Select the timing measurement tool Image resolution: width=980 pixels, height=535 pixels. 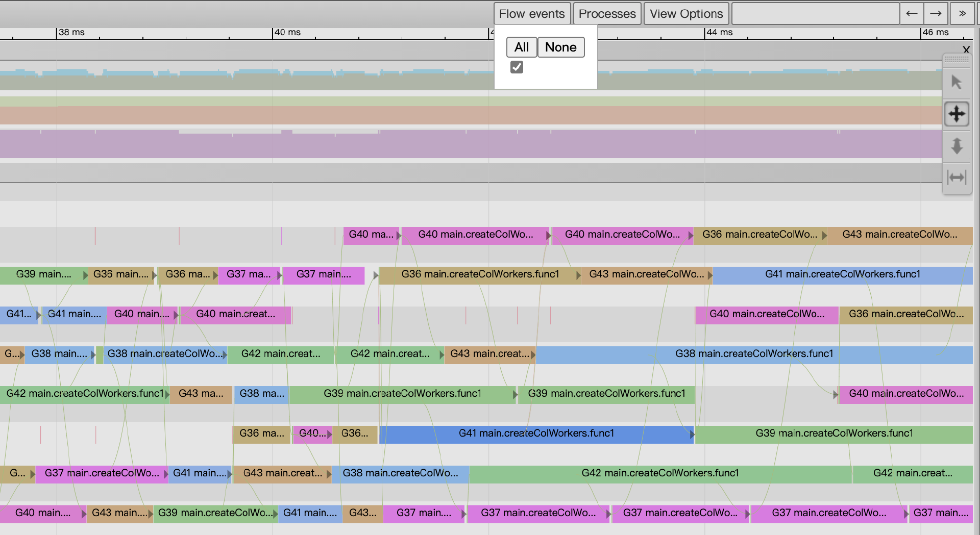click(x=957, y=177)
